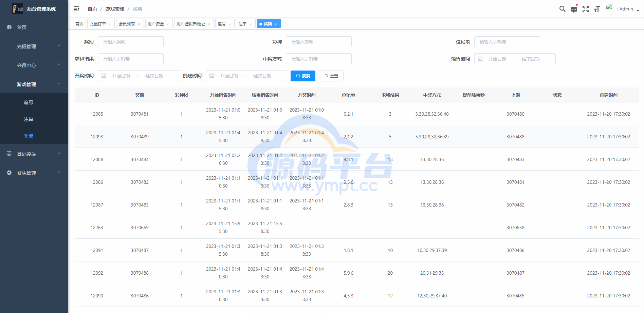Click the calendar icon in 开奖时间

click(x=104, y=76)
